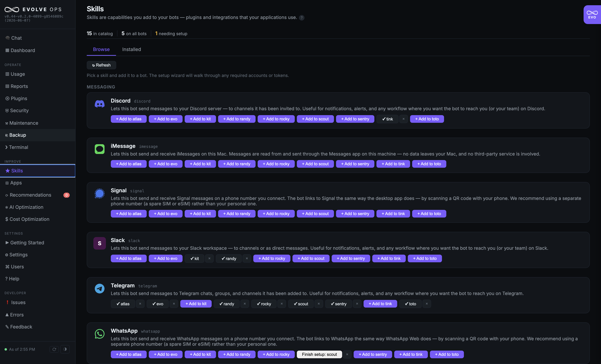Viewport: 601px width, 364px height.
Task: Open AI Optimization in the sidebar
Action: pos(38,207)
